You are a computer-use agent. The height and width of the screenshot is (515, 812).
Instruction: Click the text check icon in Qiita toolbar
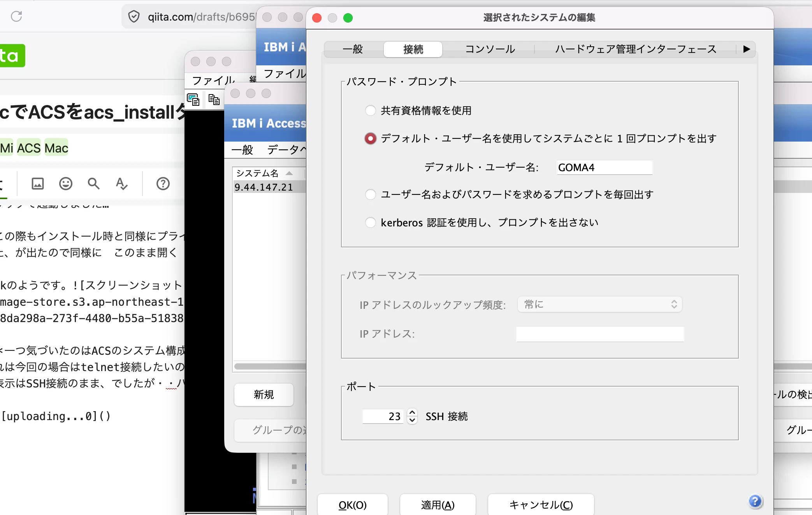click(121, 183)
